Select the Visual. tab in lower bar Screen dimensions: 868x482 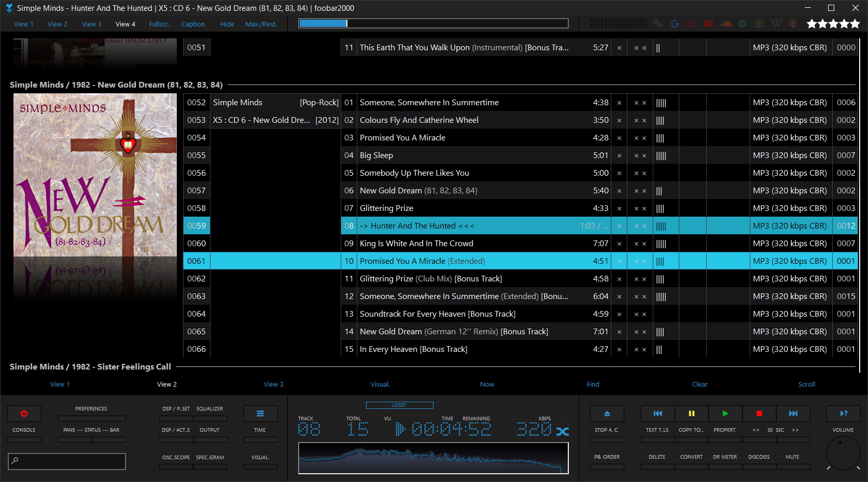click(x=380, y=385)
